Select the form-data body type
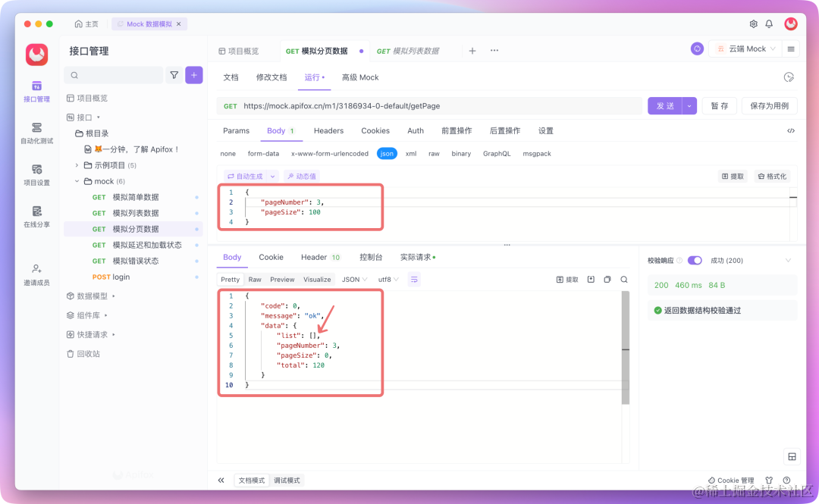The image size is (819, 504). (x=263, y=154)
